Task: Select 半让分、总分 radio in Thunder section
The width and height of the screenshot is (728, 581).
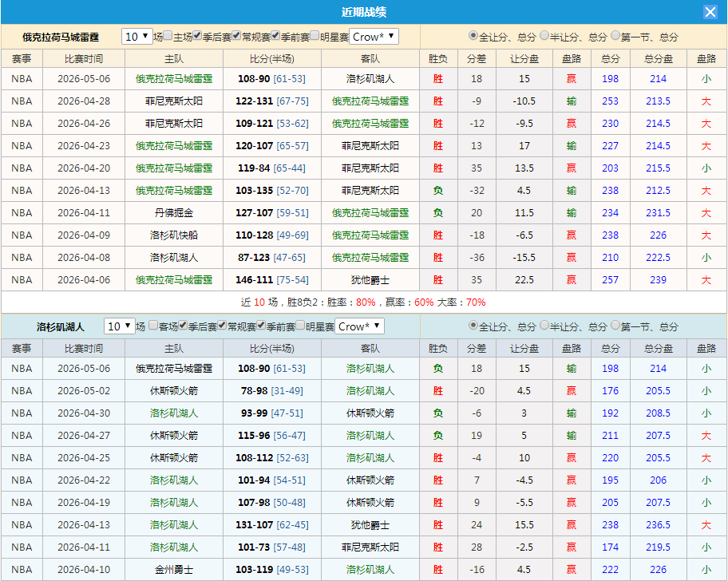Action: (x=544, y=36)
